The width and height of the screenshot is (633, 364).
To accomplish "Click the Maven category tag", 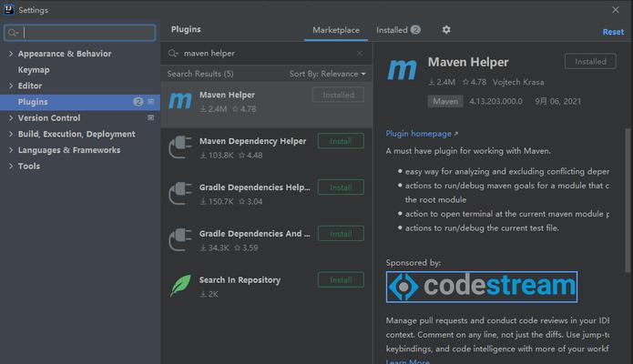I will click(x=445, y=101).
